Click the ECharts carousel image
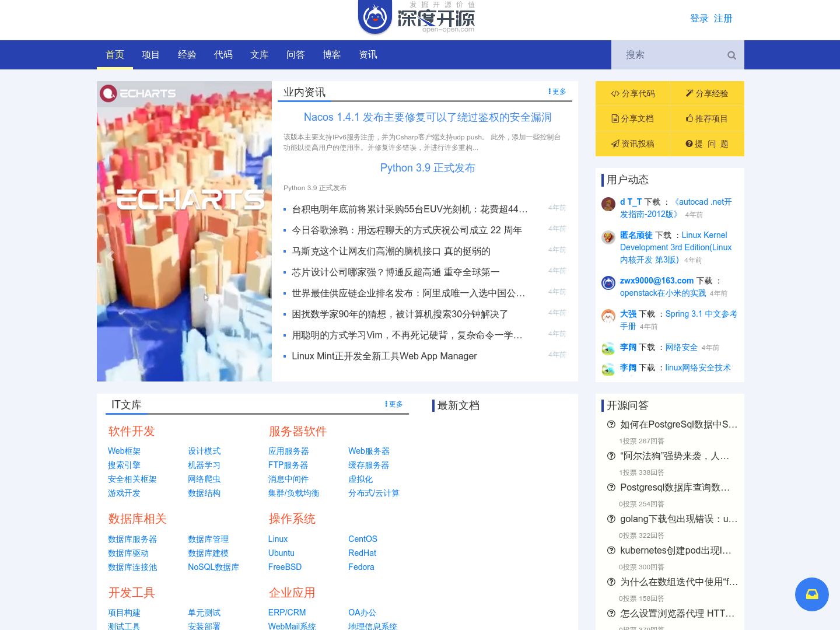840x630 pixels. (184, 231)
